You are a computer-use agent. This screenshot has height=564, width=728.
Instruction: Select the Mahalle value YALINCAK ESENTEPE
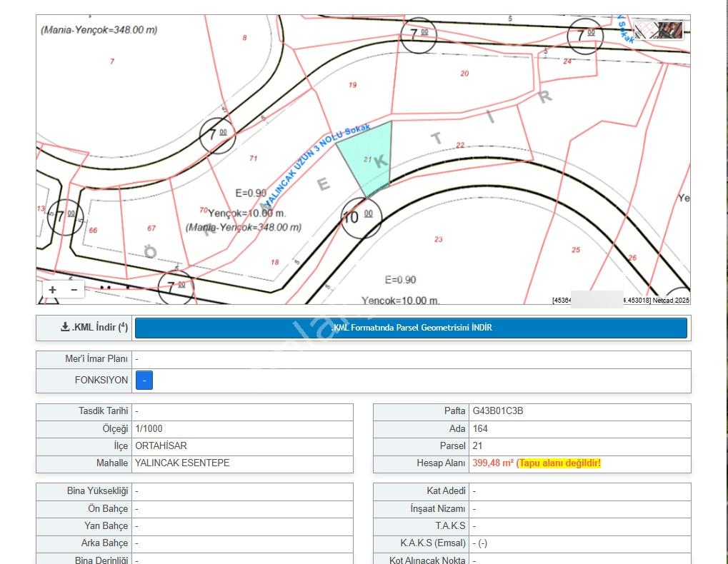(182, 463)
